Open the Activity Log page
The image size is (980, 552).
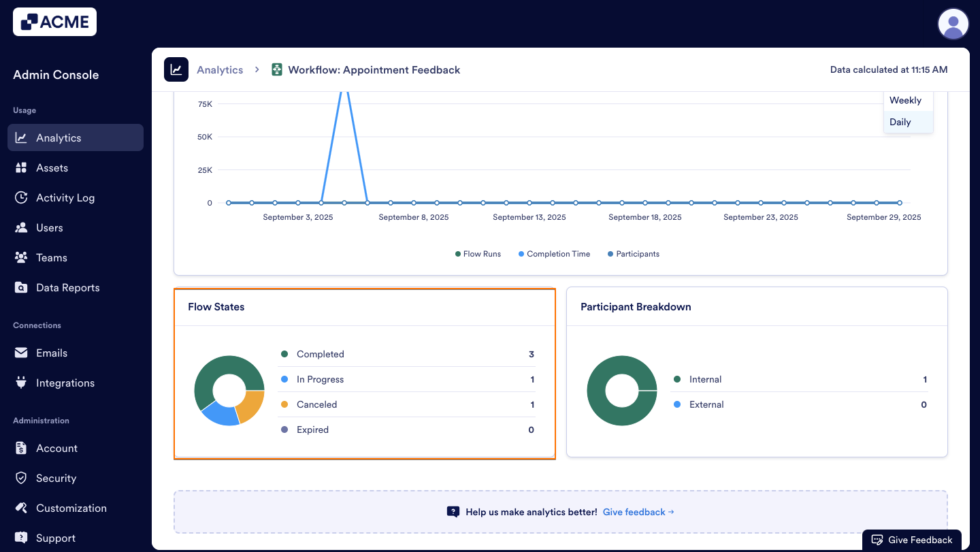point(22,197)
